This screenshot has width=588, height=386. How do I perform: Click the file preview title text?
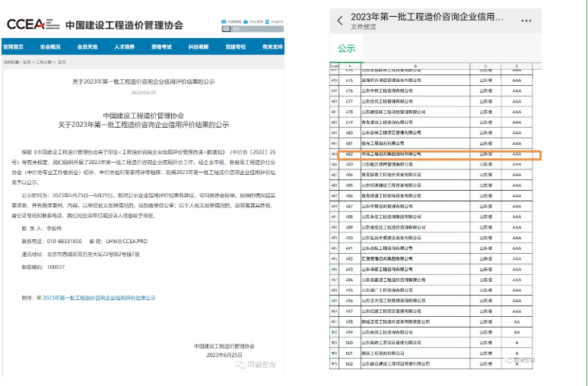point(427,17)
